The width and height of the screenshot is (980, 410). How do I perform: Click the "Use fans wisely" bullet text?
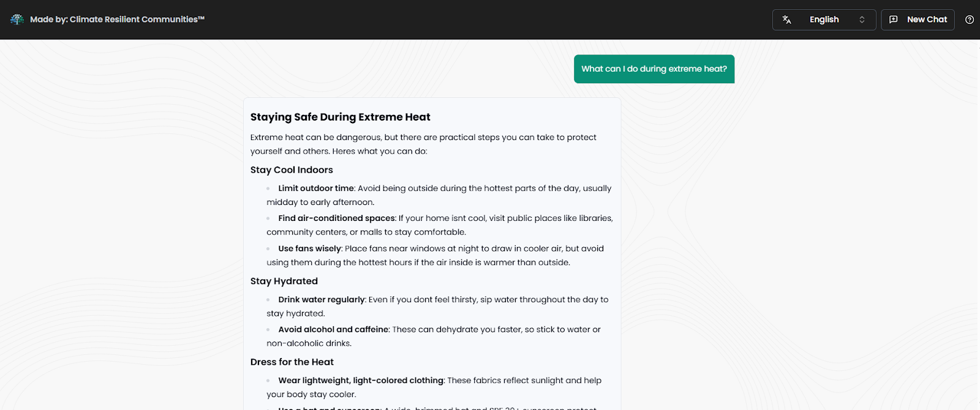click(x=309, y=248)
